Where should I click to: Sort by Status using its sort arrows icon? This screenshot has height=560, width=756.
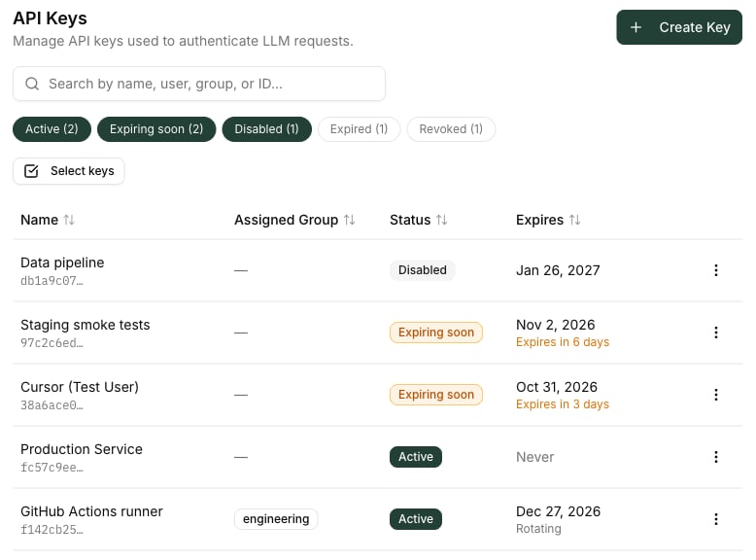441,220
